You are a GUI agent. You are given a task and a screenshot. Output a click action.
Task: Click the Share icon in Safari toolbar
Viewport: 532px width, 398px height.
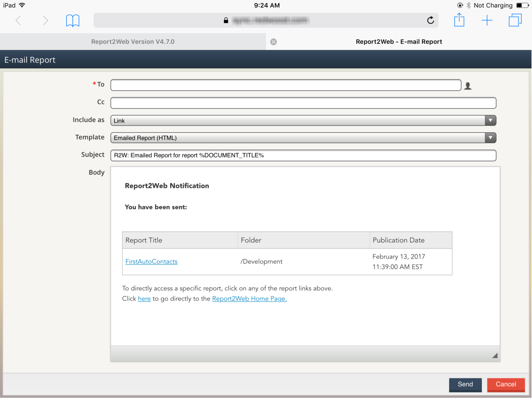[x=459, y=20]
